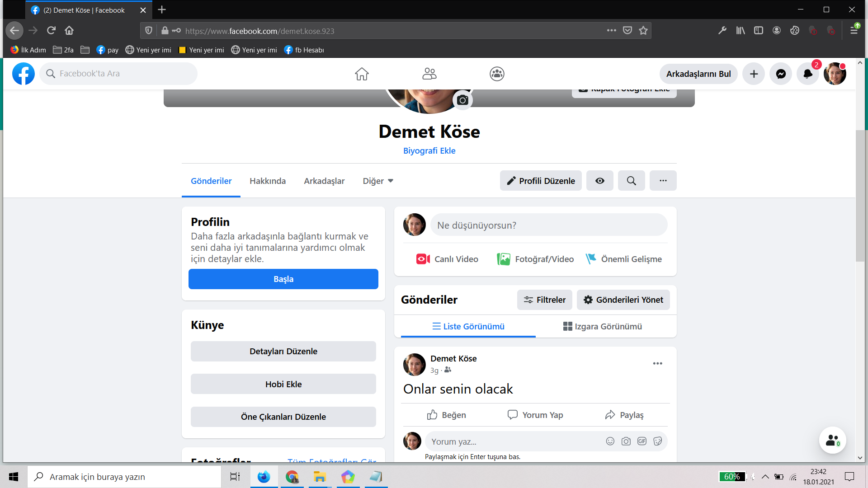This screenshot has height=488, width=868.
Task: Open Gönderileri Yönet settings
Action: click(x=623, y=300)
